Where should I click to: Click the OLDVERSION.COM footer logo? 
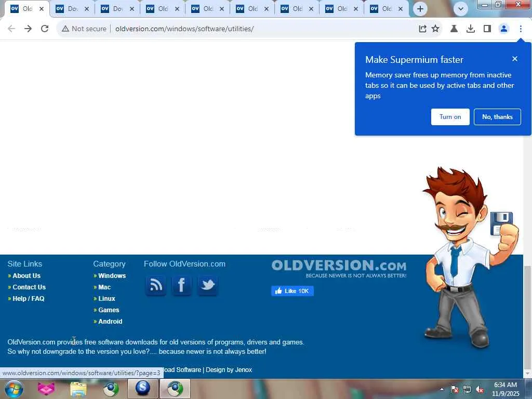tap(339, 269)
